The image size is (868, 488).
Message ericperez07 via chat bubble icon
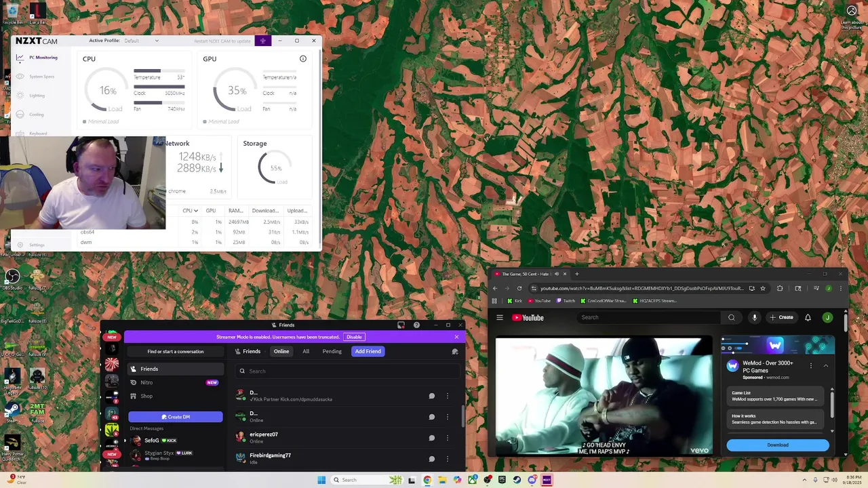coord(431,438)
